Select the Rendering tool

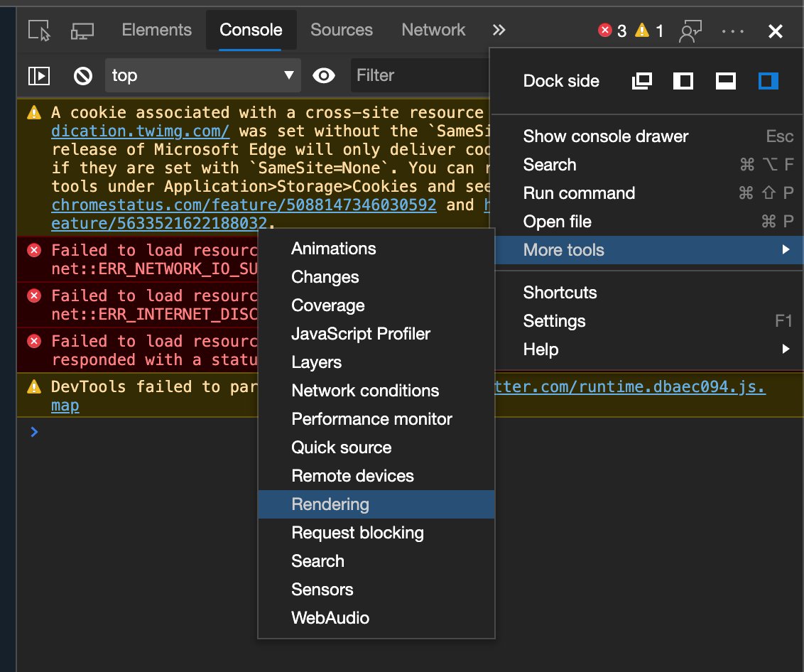pos(376,504)
